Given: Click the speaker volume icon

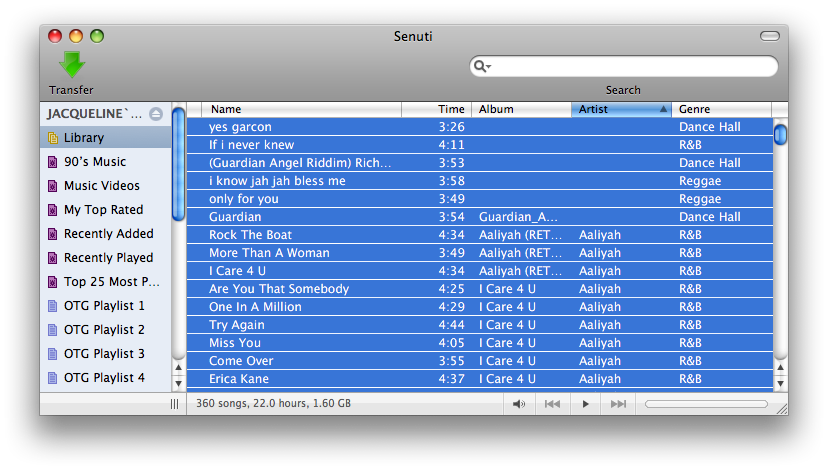Looking at the screenshot, I should pos(519,404).
